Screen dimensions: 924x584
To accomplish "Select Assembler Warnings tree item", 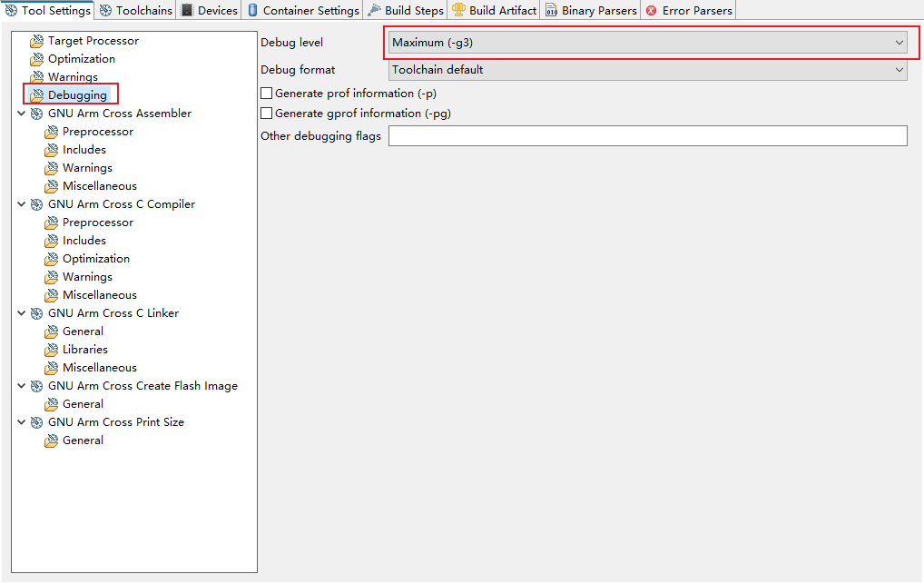I will tap(87, 168).
